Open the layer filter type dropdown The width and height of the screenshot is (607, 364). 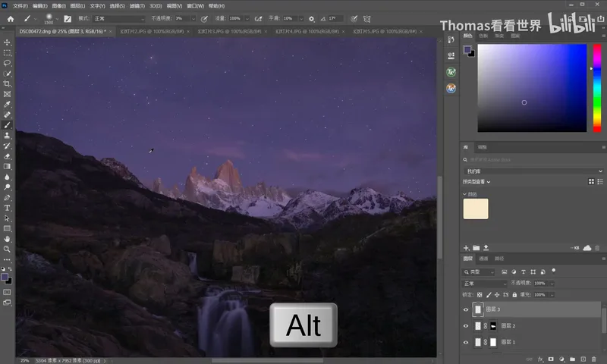pyautogui.click(x=479, y=272)
